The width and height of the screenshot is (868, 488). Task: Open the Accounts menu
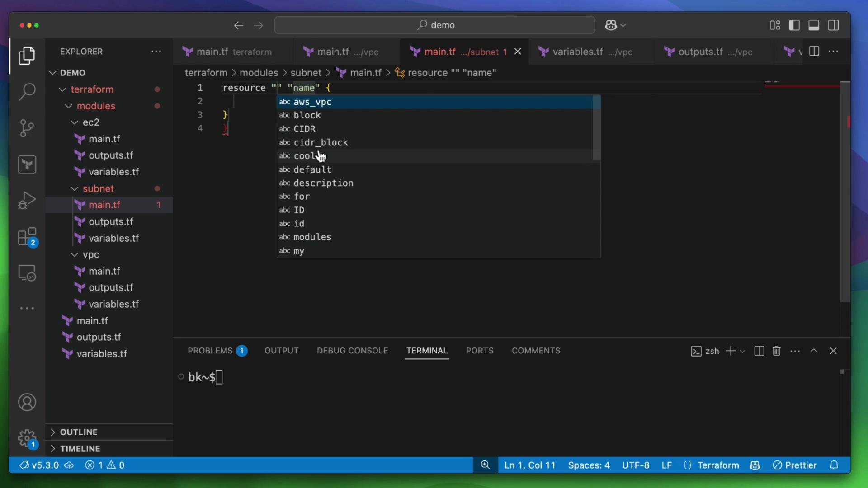tap(27, 402)
